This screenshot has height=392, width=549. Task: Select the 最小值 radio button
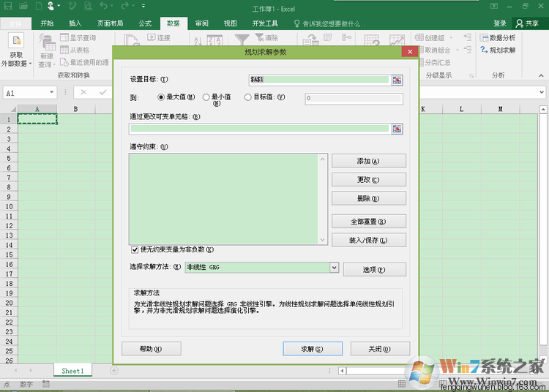tap(206, 97)
